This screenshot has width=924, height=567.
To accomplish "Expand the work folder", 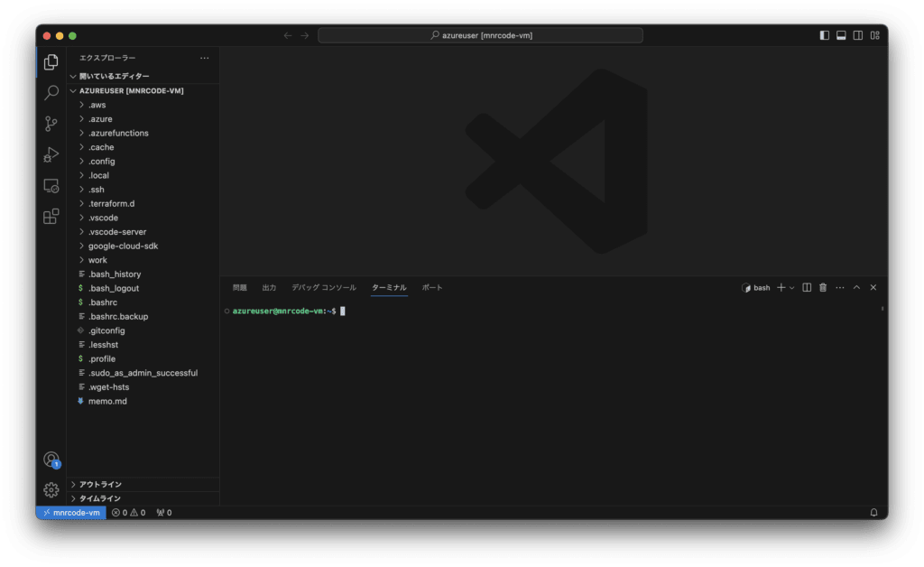I will coord(143,261).
